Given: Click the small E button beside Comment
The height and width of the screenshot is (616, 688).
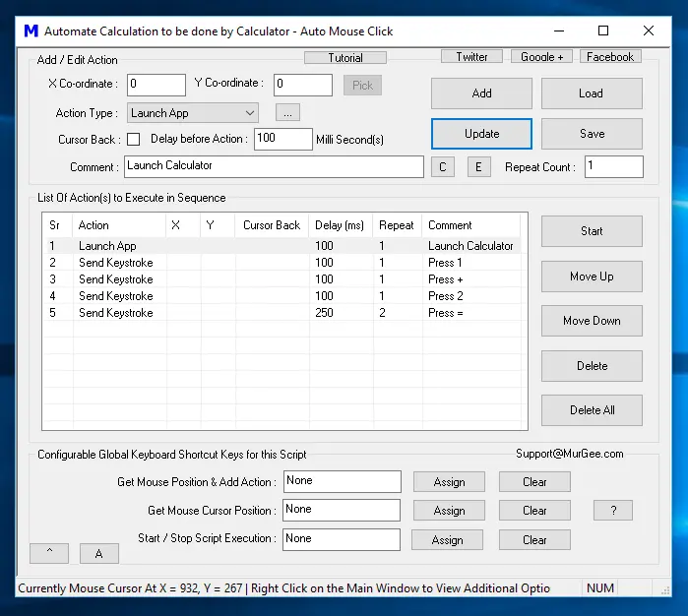Looking at the screenshot, I should (x=478, y=167).
